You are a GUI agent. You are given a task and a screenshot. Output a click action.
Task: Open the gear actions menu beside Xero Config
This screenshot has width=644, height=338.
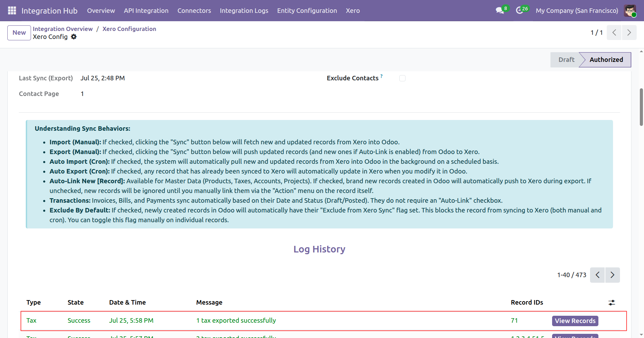coord(74,37)
